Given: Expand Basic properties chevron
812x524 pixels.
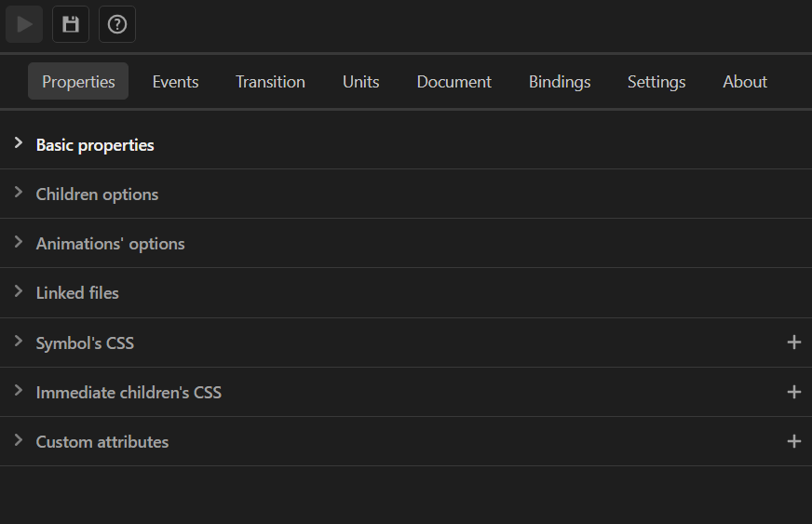Looking at the screenshot, I should coord(18,143).
